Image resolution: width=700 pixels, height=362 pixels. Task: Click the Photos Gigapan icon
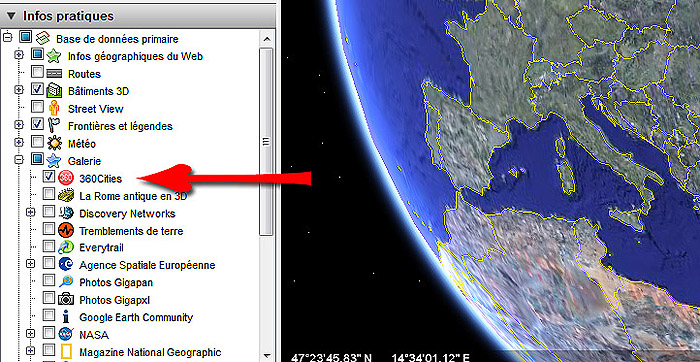[x=66, y=282]
